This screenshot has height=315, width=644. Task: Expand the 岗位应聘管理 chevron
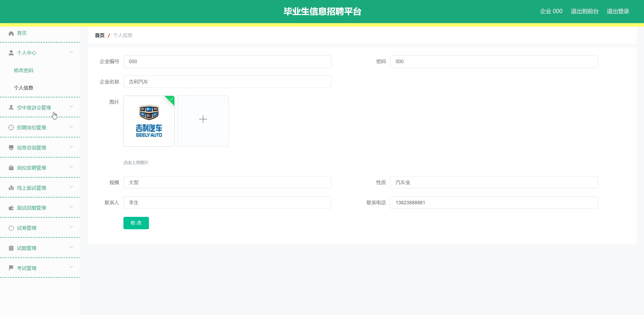71,167
